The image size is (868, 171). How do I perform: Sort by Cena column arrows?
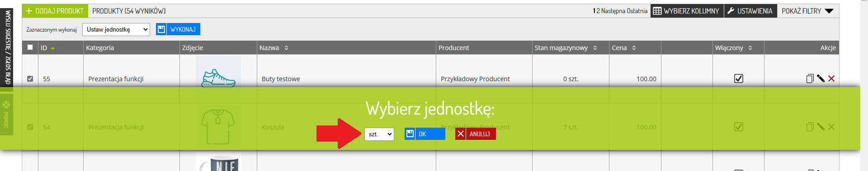pos(634,48)
